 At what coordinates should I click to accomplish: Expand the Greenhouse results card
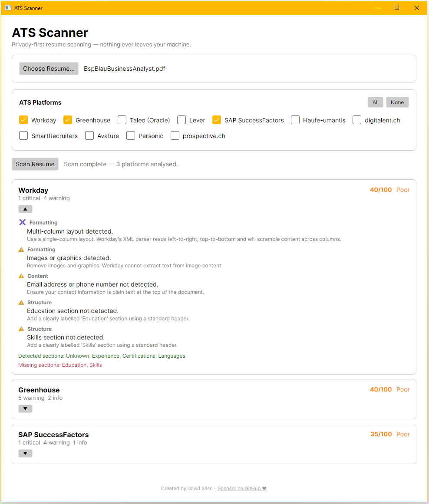26,408
